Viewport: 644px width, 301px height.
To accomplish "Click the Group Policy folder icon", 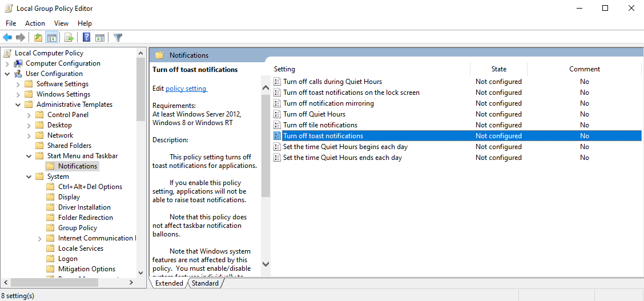I will coord(50,227).
